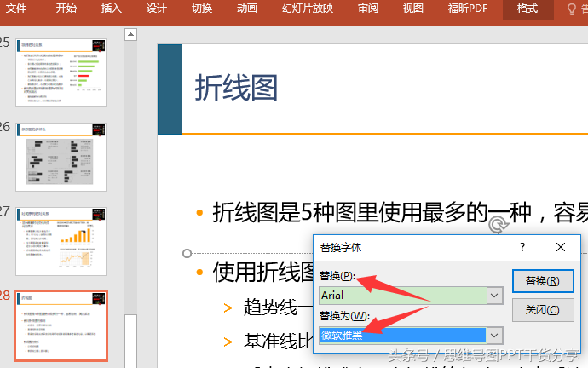Viewport: 588px width, 368px height.
Task: Switch to the 幻灯片放映 tab
Action: point(308,9)
